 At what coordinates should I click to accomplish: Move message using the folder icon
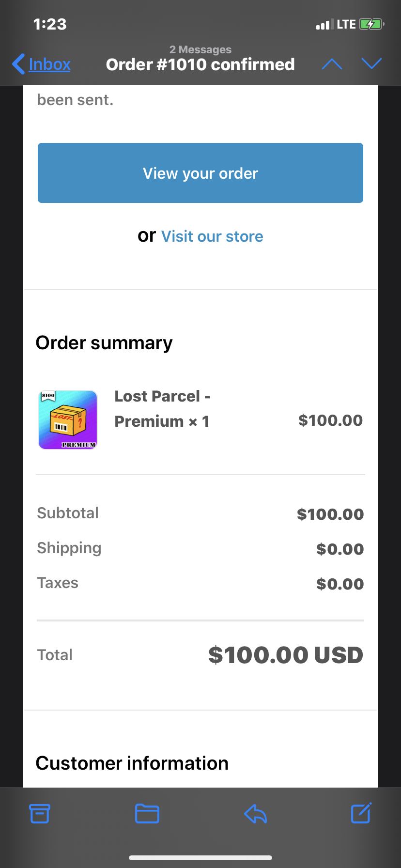click(x=147, y=813)
